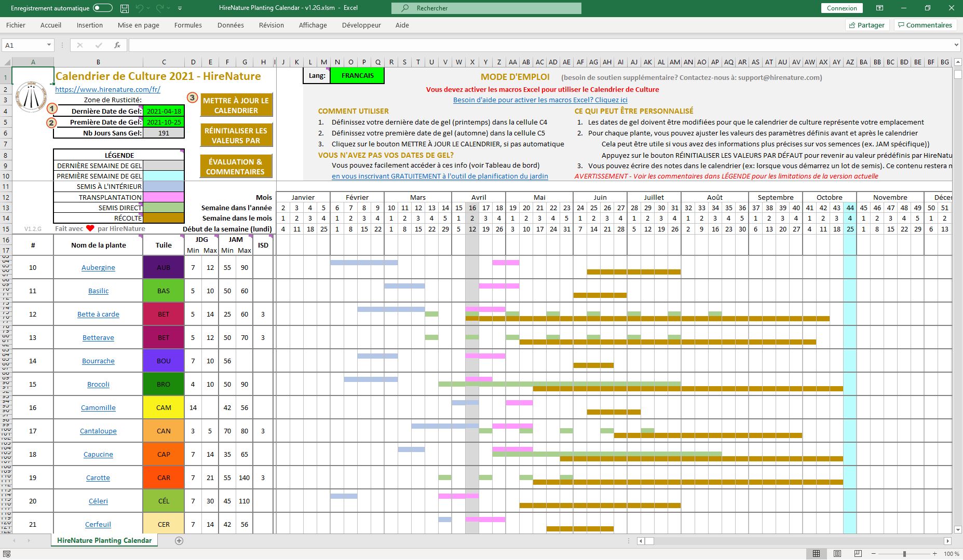Open the Excel macros help link
The height and width of the screenshot is (560, 963).
(x=540, y=100)
